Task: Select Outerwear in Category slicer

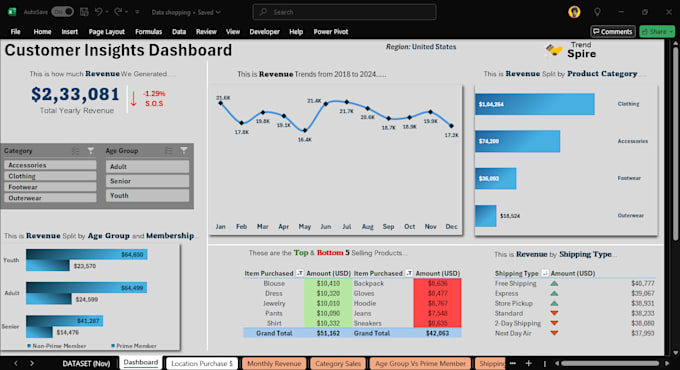Action: tap(50, 198)
